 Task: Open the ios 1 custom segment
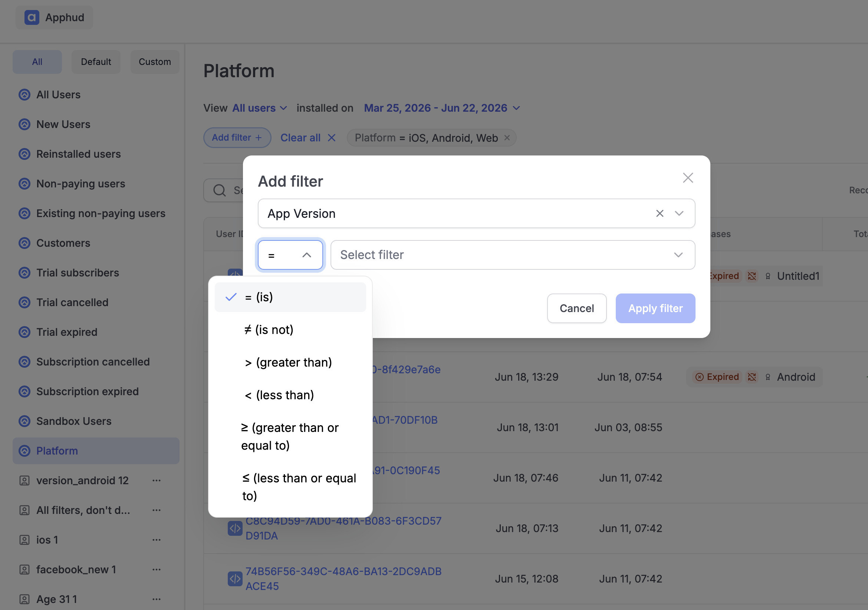coord(47,540)
